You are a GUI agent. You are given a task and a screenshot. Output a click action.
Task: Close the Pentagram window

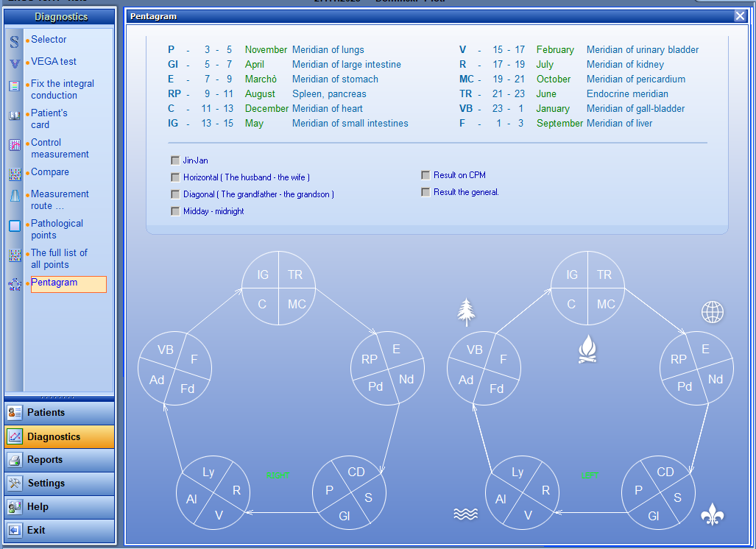click(x=740, y=16)
